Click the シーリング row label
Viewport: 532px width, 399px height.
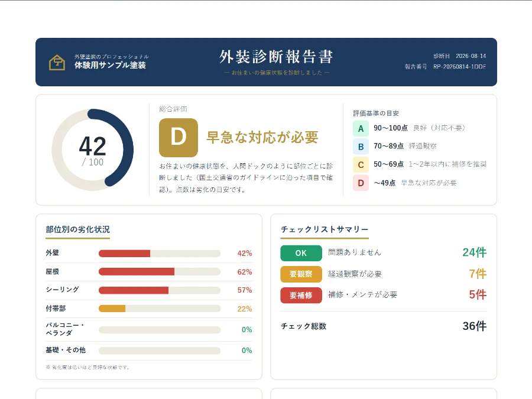tap(63, 290)
